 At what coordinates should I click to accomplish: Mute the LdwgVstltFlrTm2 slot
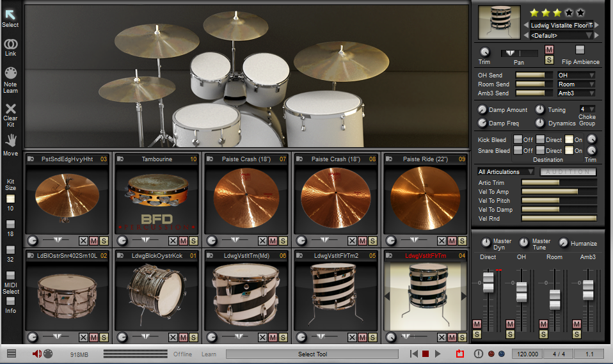pyautogui.click(x=362, y=337)
